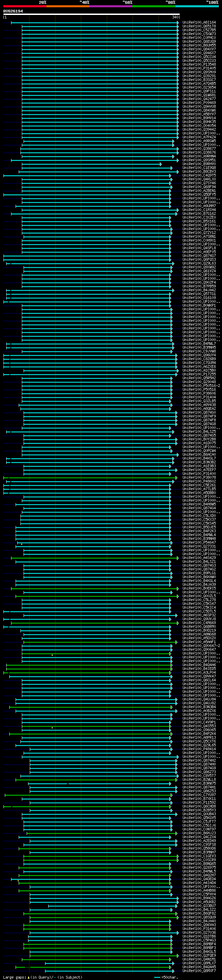This screenshot has height=980, width=222.
Task: Select hit UniRef100_A1D075
Action: coord(199,443)
